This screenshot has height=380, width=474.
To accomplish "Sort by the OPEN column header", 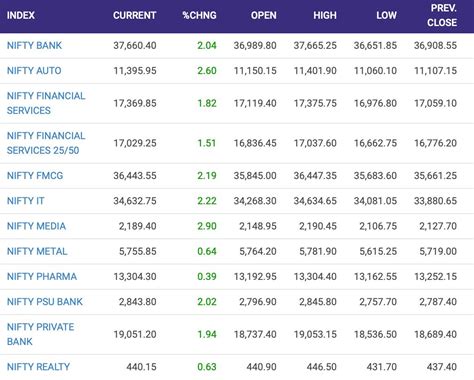I will [264, 15].
